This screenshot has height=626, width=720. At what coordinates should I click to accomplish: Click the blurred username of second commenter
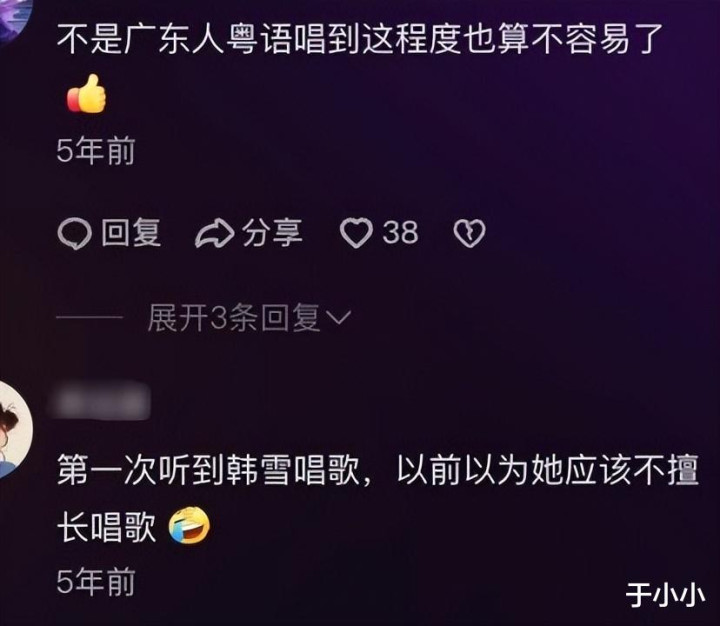[102, 400]
